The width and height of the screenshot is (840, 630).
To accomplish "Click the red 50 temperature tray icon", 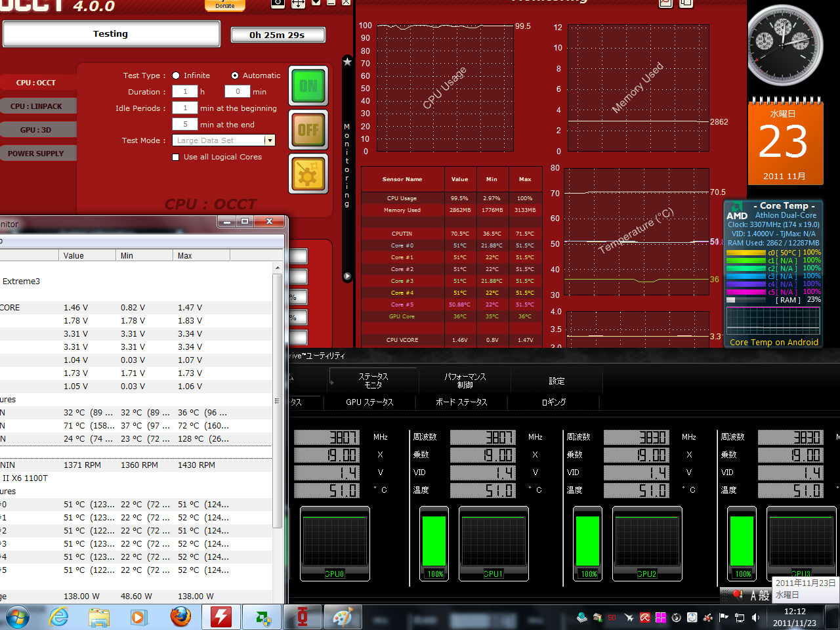I will 612,618.
